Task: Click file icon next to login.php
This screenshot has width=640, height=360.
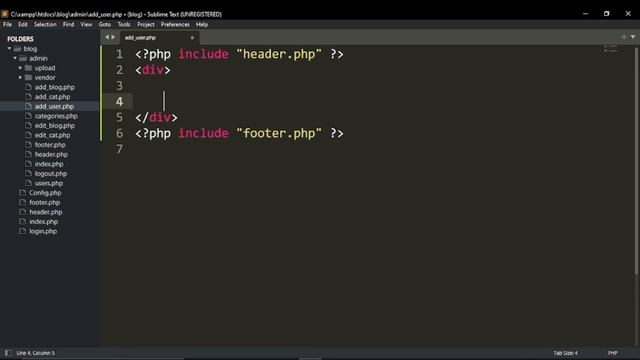Action: (x=22, y=231)
